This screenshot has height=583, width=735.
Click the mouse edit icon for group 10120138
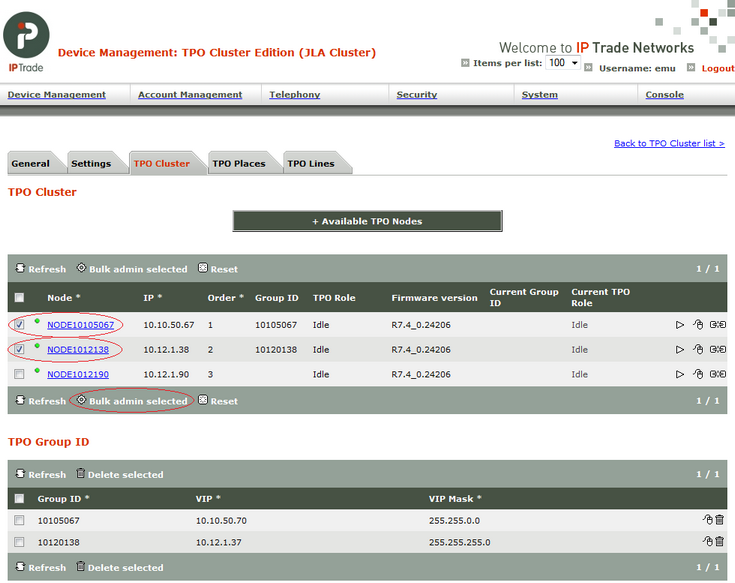coord(708,541)
